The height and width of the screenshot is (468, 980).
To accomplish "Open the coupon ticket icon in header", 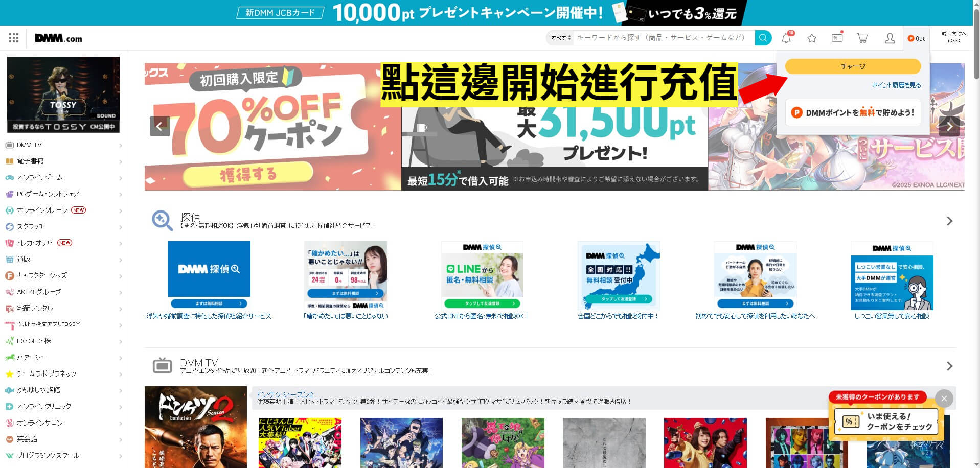I will (x=837, y=38).
